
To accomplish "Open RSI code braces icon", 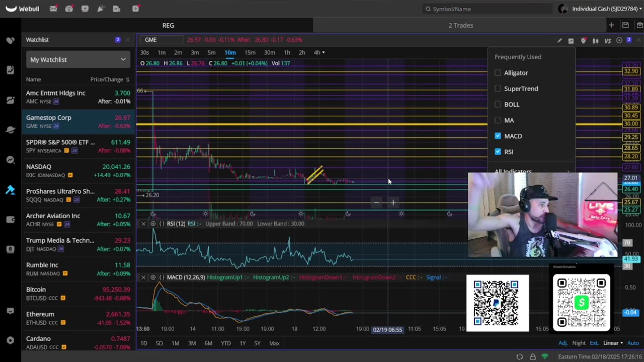I will tap(162, 223).
